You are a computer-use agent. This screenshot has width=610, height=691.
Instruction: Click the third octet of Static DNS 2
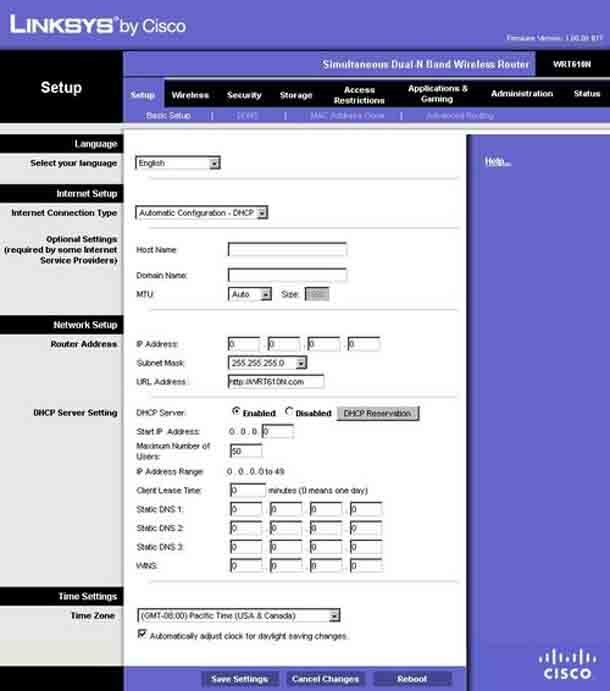326,528
